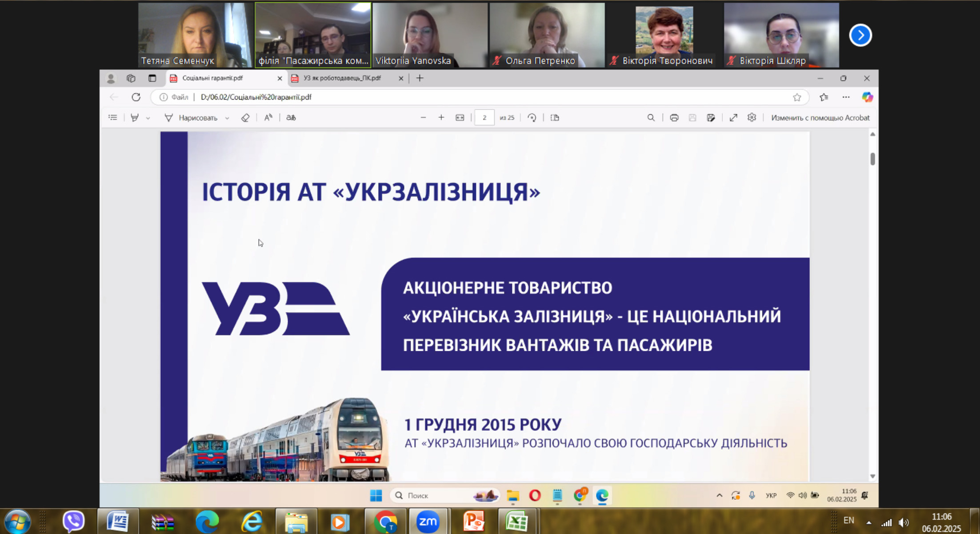This screenshot has height=534, width=980.
Task: Open PDF settings gear
Action: pyautogui.click(x=752, y=117)
